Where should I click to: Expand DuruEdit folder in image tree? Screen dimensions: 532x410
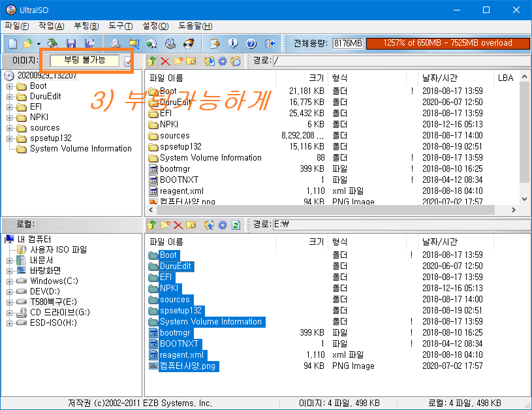point(10,97)
